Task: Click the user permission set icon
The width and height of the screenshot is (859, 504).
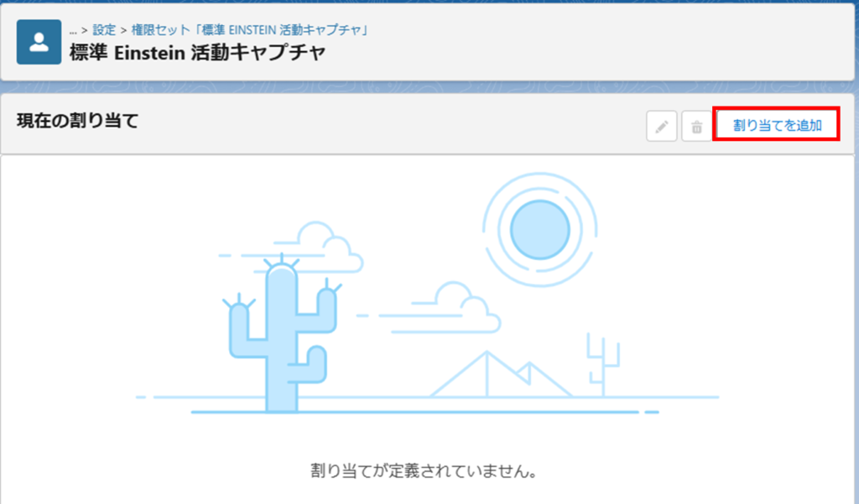Action: 39,42
